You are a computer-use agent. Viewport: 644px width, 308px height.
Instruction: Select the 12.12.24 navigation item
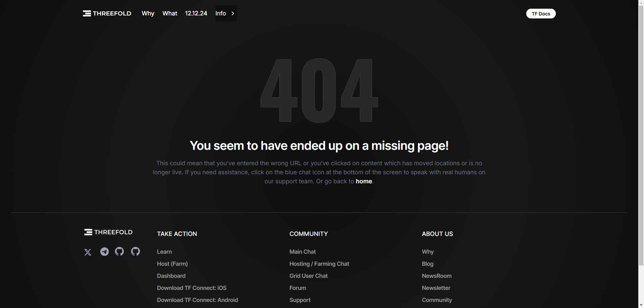pos(196,13)
